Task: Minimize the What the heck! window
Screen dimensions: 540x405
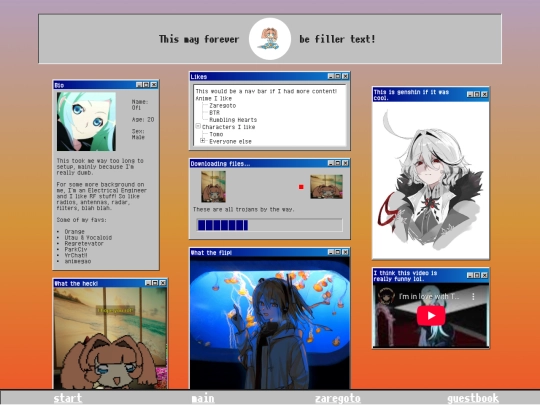Action: (x=148, y=283)
